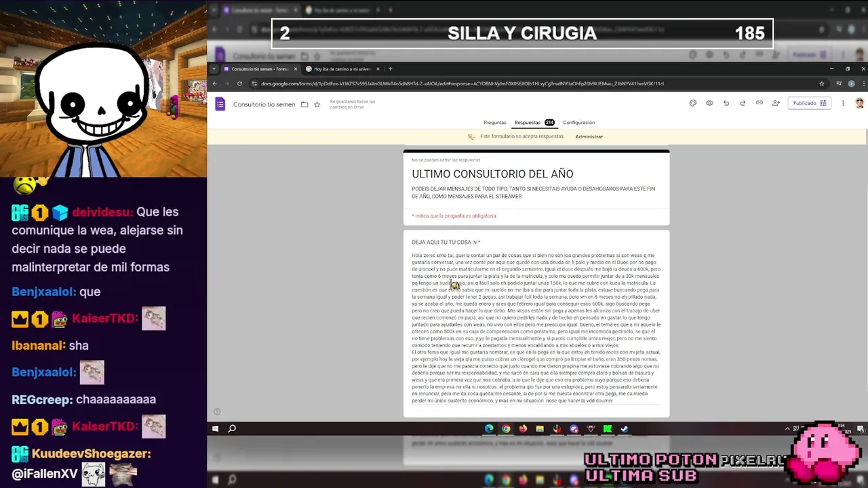Click the red obligatoria notice text
This screenshot has height=488, width=868.
click(x=454, y=216)
